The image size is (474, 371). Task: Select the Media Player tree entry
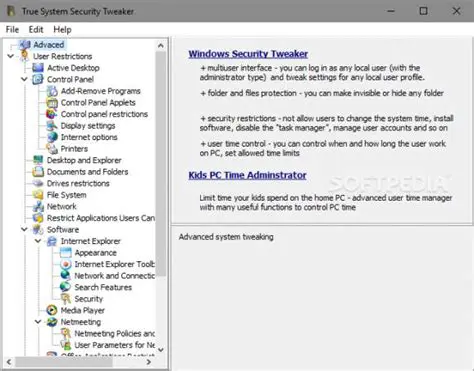coord(83,310)
